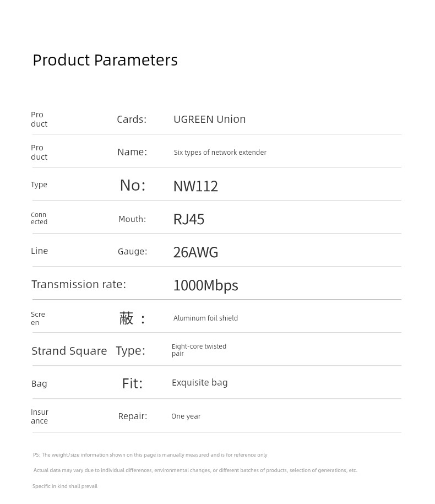This screenshot has width=435, height=504.
Task: Select the Chinese character in Screen row
Action: point(126,318)
